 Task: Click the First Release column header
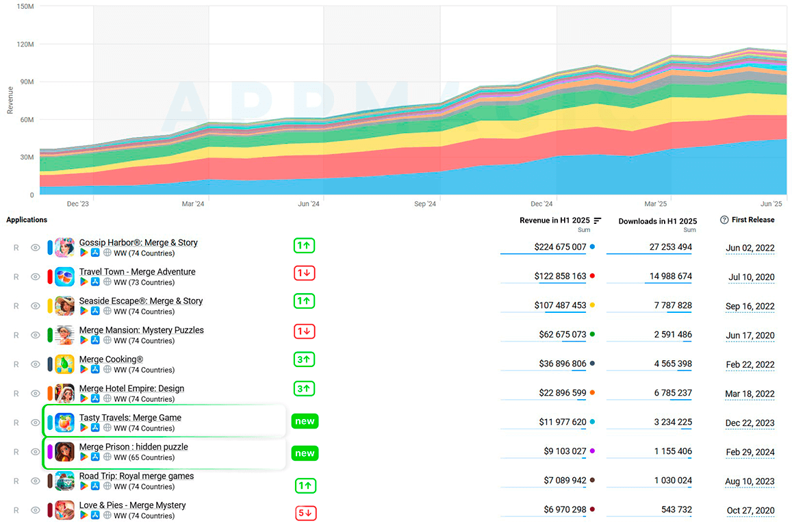pos(752,220)
